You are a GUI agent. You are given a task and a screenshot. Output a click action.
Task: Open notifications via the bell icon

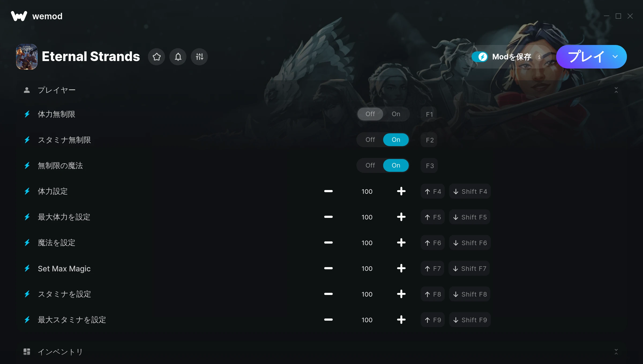pyautogui.click(x=178, y=57)
